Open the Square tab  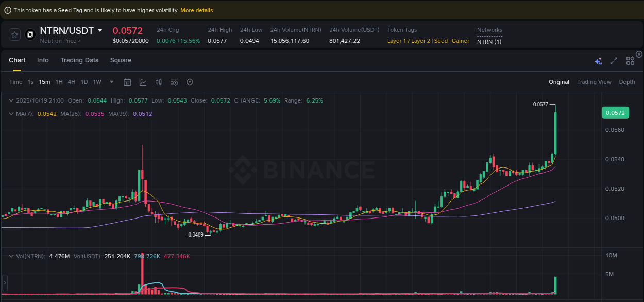point(121,60)
